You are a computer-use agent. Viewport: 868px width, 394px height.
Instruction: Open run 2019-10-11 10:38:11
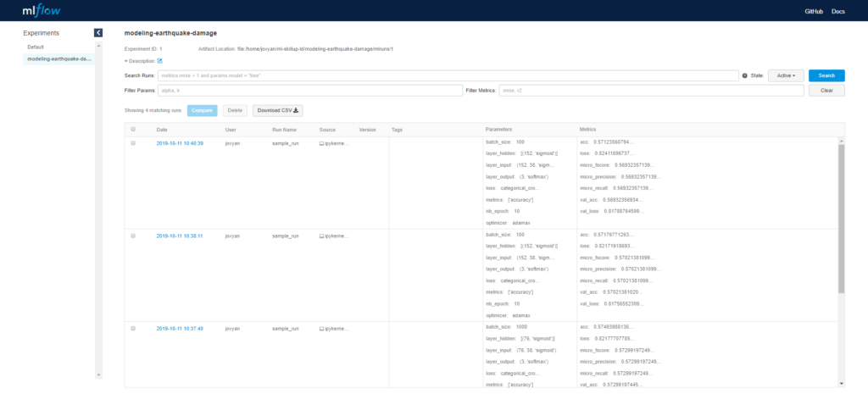click(180, 236)
